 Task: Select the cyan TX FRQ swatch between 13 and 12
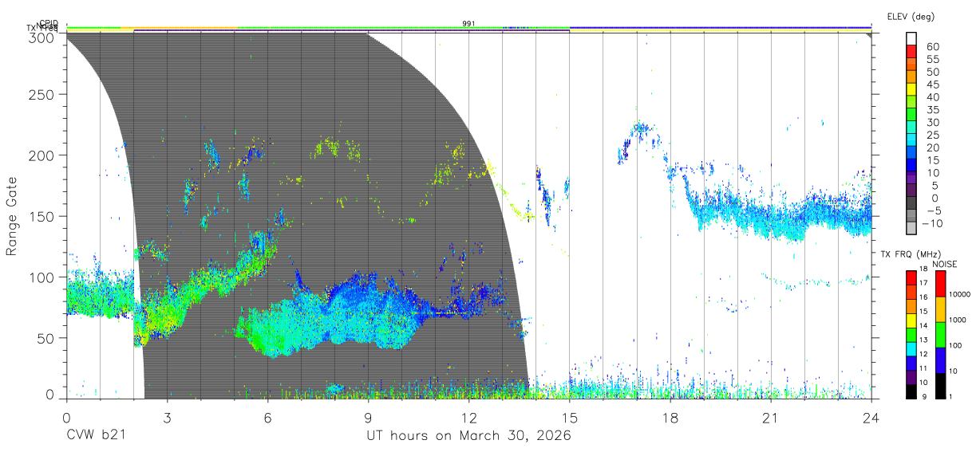click(x=911, y=348)
